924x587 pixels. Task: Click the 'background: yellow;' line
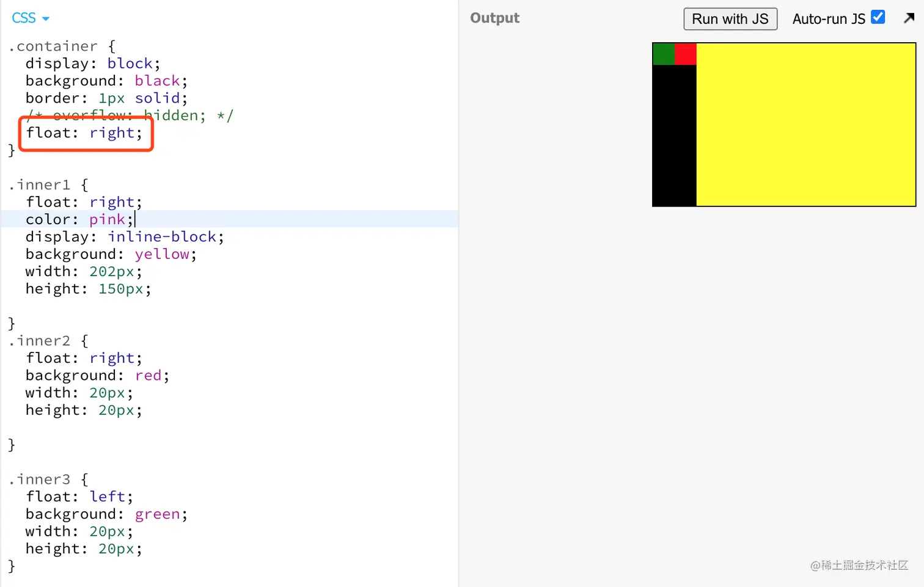point(111,254)
